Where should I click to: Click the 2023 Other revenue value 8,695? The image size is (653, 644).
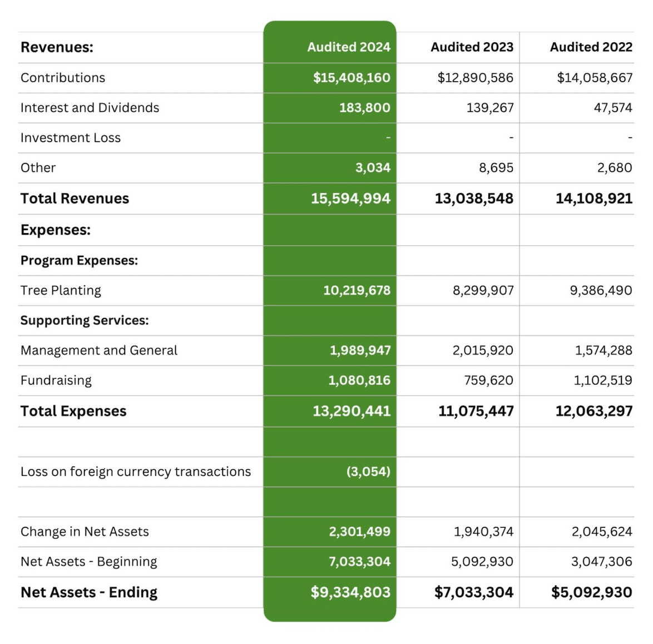pos(496,168)
